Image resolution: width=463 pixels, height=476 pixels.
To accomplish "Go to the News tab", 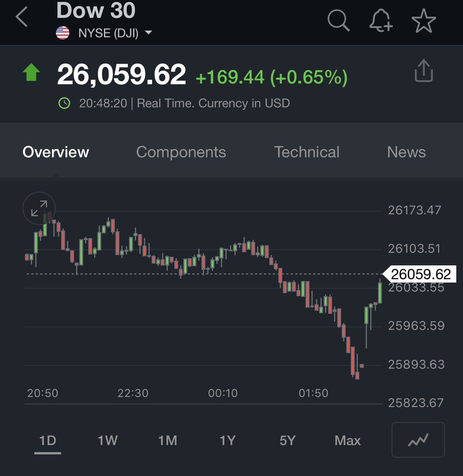I will [x=406, y=152].
